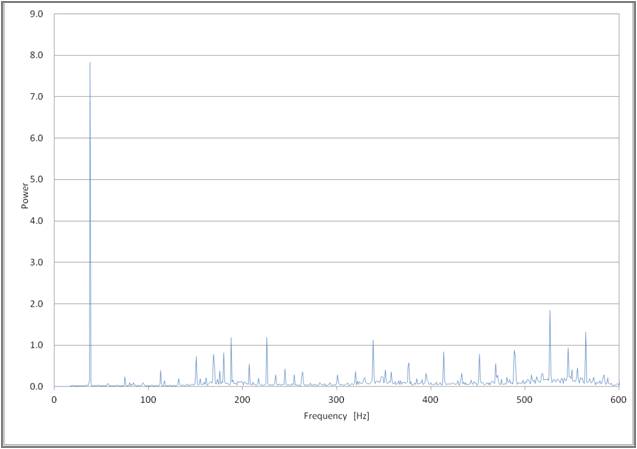Screen dimensions: 637x449
Task: Click the 9.0 label on the Power axis
Action: coord(36,14)
